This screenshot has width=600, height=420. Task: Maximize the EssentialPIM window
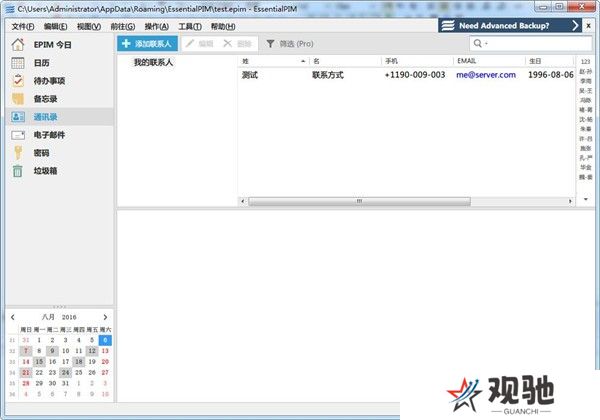(559, 7)
